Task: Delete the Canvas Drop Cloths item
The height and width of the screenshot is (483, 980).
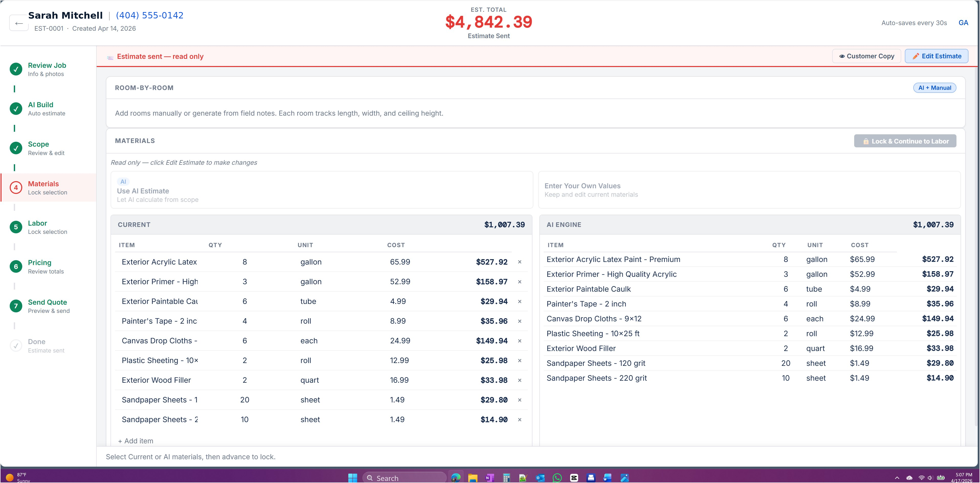Action: click(x=520, y=341)
